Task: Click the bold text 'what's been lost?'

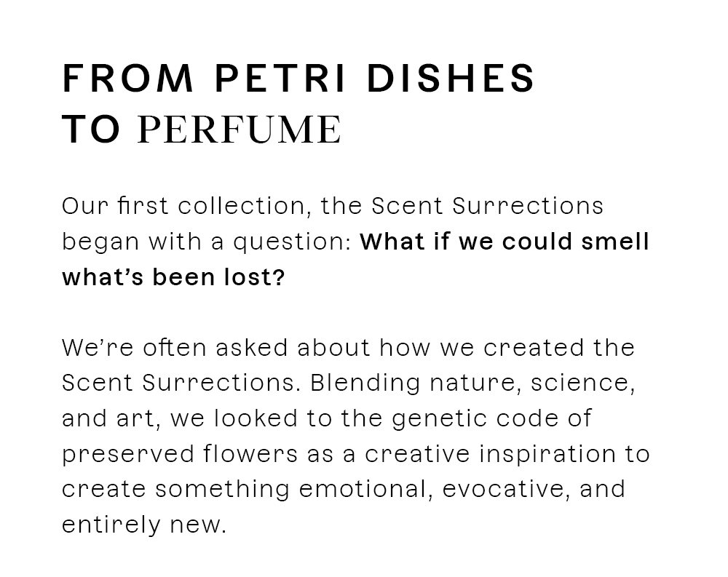Action: (x=173, y=278)
